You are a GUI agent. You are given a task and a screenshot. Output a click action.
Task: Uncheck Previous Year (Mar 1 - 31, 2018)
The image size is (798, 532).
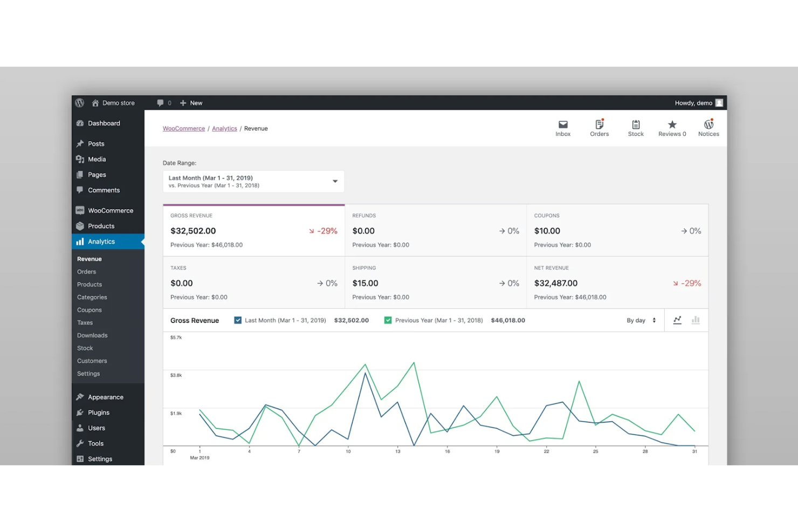coord(388,320)
